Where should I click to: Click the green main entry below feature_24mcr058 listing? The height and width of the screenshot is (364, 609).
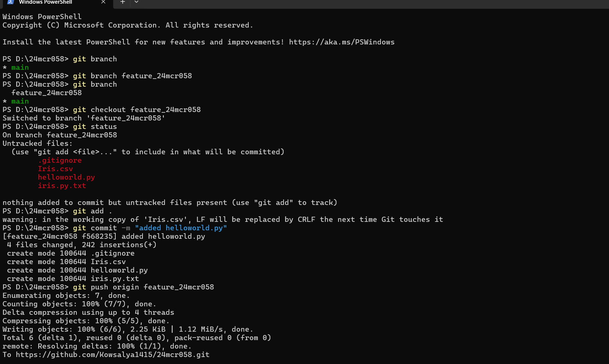[x=20, y=101]
